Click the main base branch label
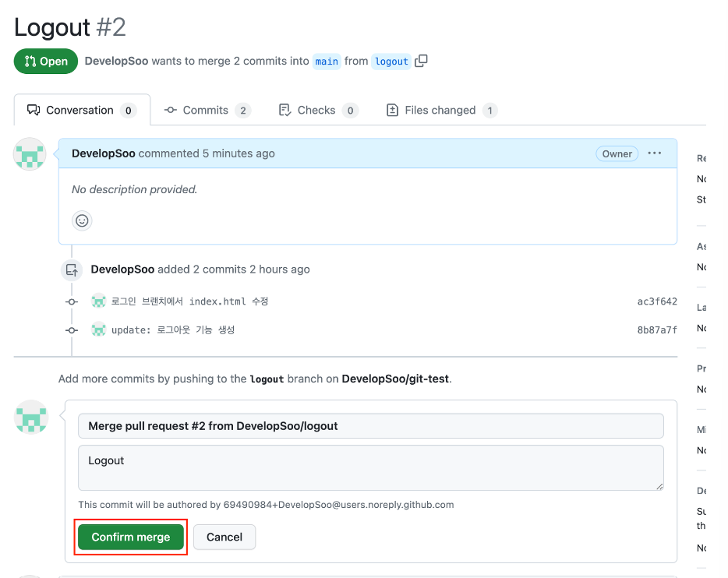 (327, 62)
